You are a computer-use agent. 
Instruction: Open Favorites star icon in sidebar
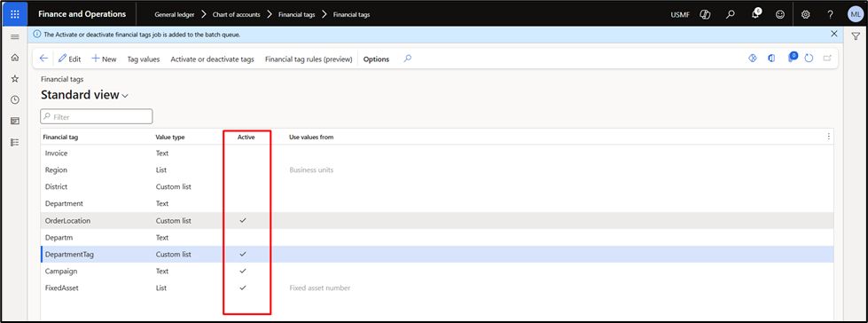(x=15, y=79)
